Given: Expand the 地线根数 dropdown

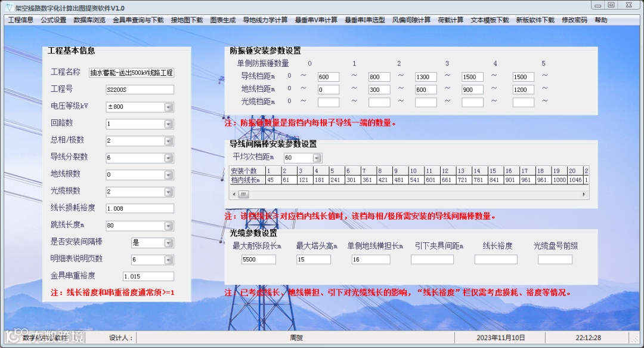Looking at the screenshot, I should [168, 175].
